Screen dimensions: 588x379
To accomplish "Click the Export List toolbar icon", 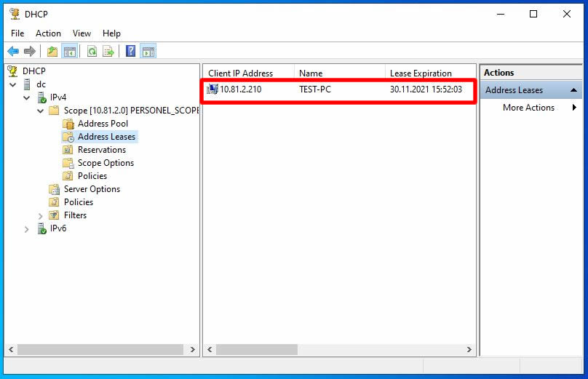I will coord(108,51).
